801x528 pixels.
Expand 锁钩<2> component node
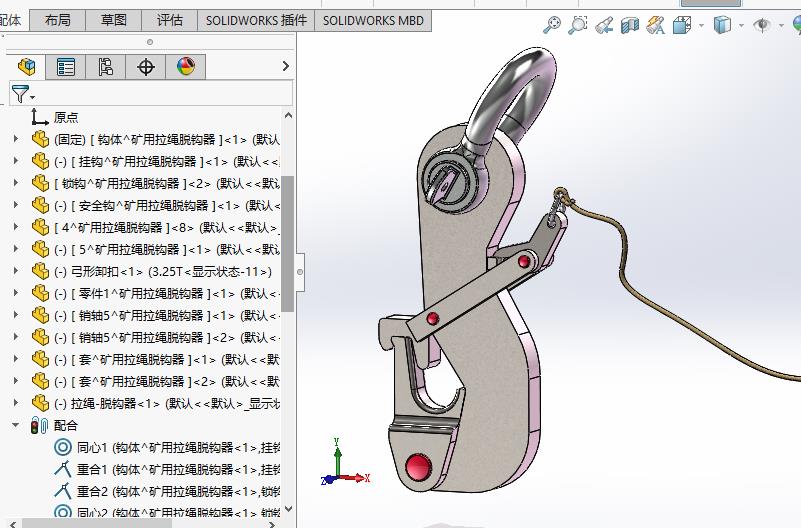pyautogui.click(x=16, y=183)
